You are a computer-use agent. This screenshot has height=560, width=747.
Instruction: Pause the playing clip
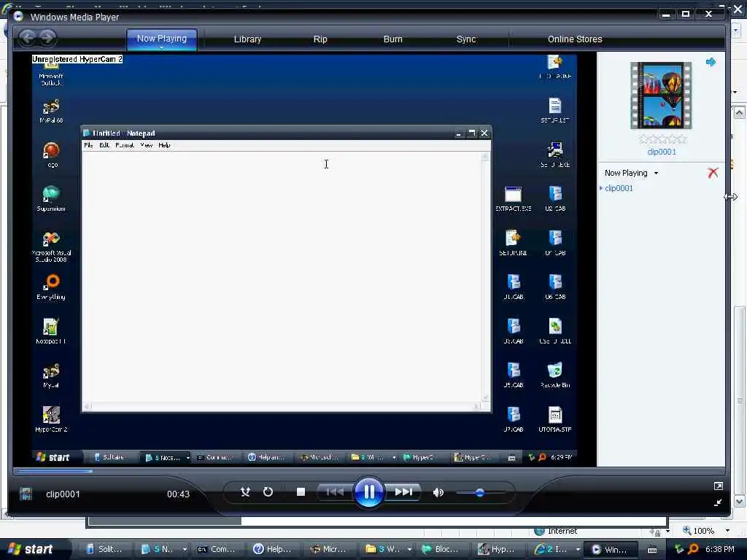click(x=368, y=492)
